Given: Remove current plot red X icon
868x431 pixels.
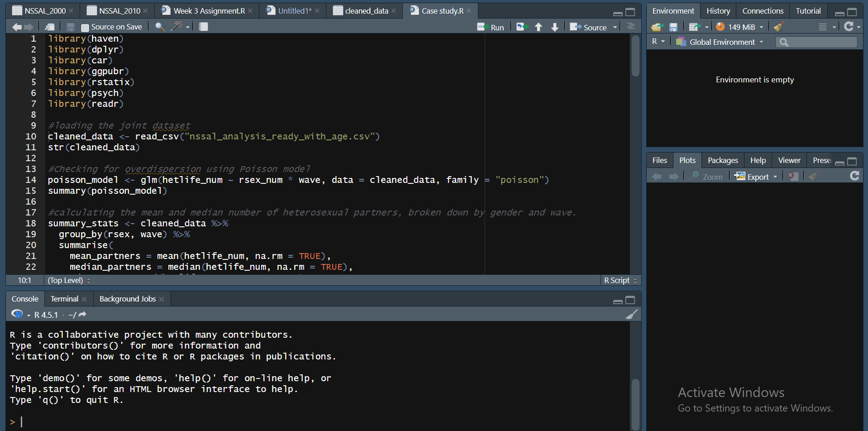Looking at the screenshot, I should click(792, 176).
